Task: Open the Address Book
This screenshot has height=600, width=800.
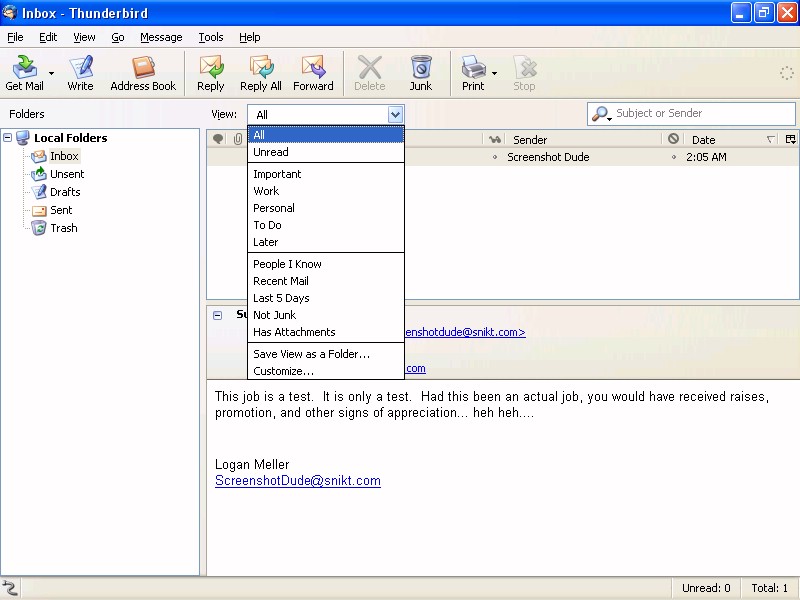Action: point(143,73)
